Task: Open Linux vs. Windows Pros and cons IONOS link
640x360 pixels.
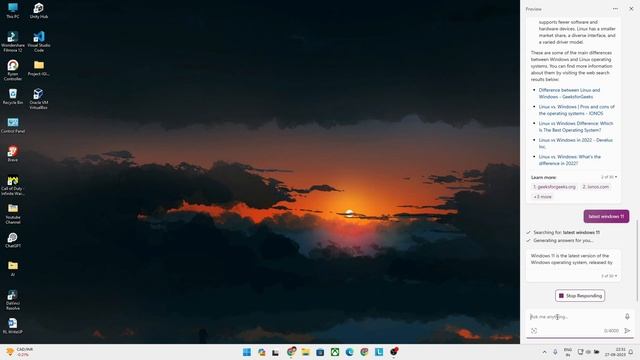Action: (x=577, y=110)
